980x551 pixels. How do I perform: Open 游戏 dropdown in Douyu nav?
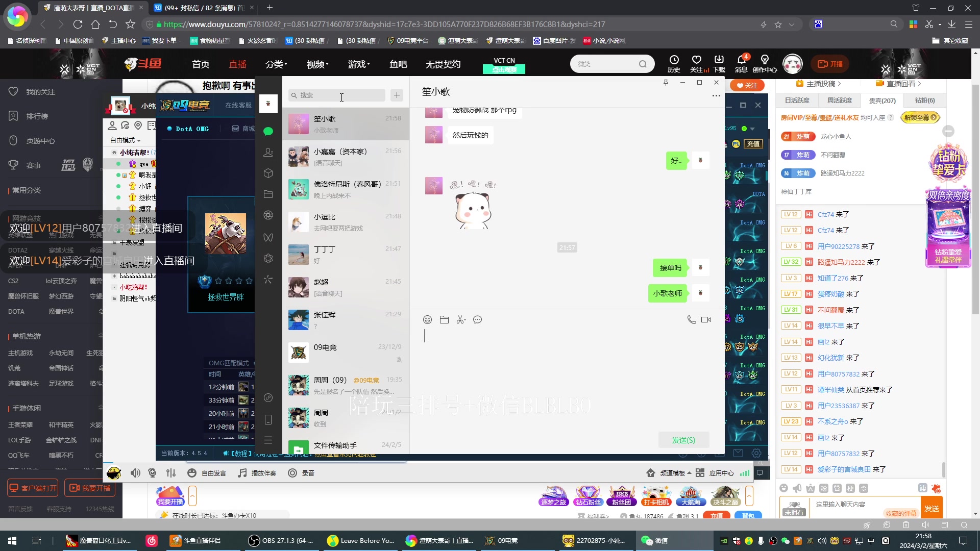359,64
